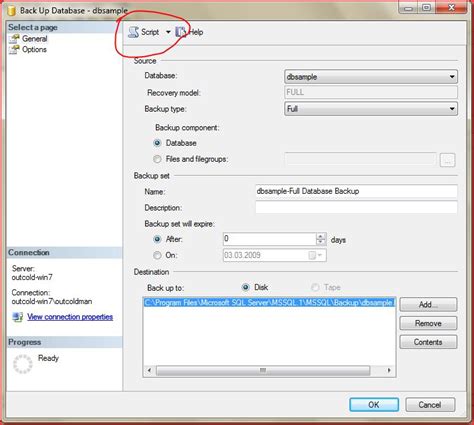Increase days with spinner up arrow

(321, 236)
